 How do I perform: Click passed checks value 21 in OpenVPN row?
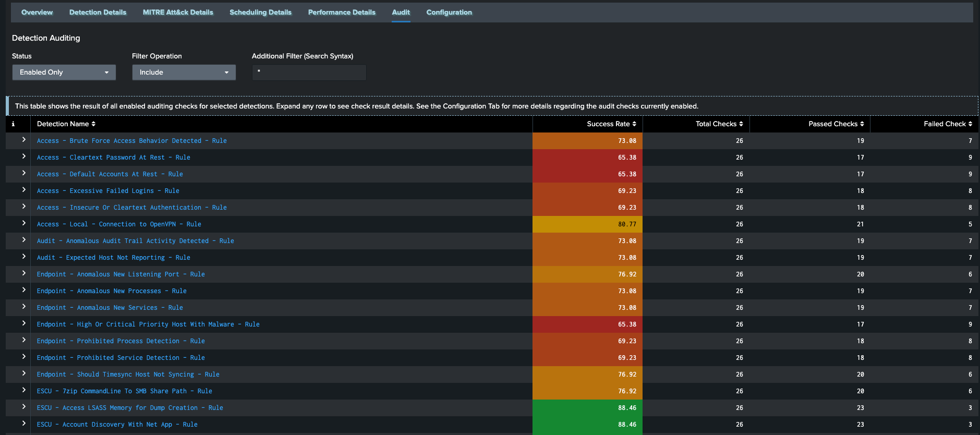coord(860,224)
